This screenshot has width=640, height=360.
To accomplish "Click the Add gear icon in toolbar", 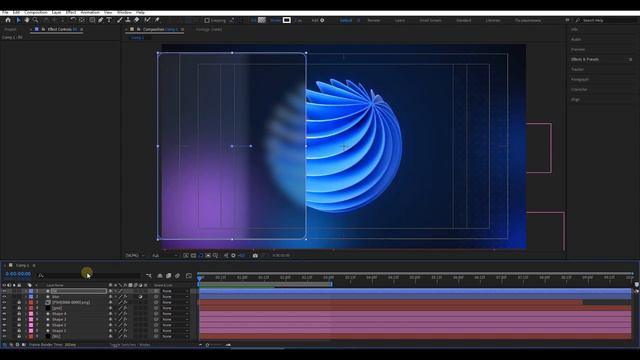I will [322, 20].
